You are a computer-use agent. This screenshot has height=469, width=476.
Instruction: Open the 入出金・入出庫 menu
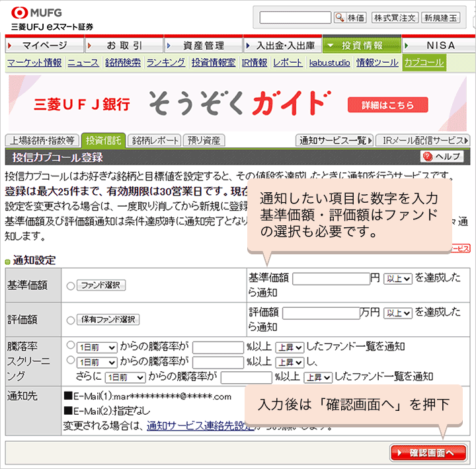pos(283,46)
